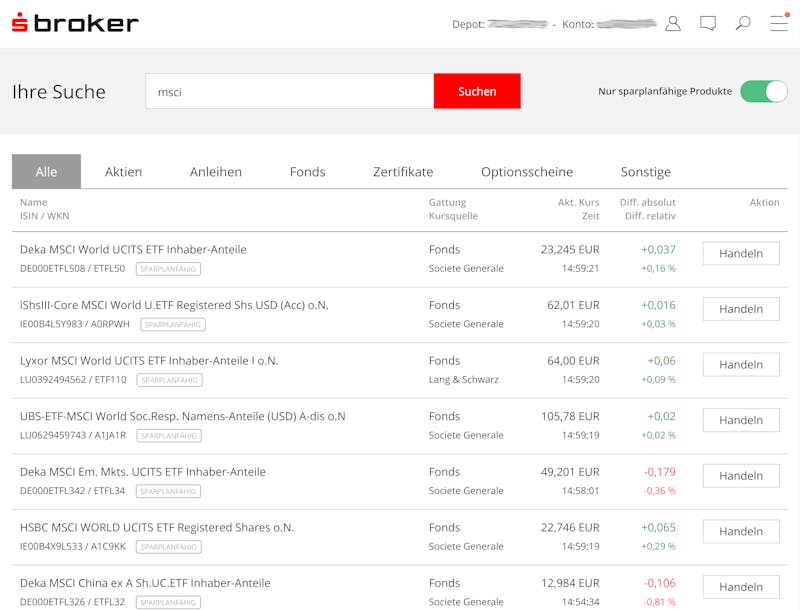
Task: Click the Depot label in header
Action: pos(468,24)
